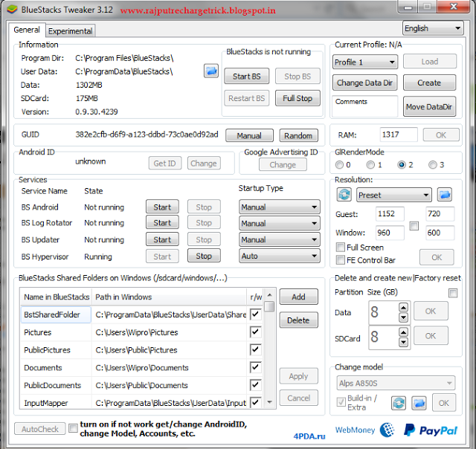Viewport: 476px width, 449px height.
Task: Start the BS Android service
Action: [x=162, y=207]
